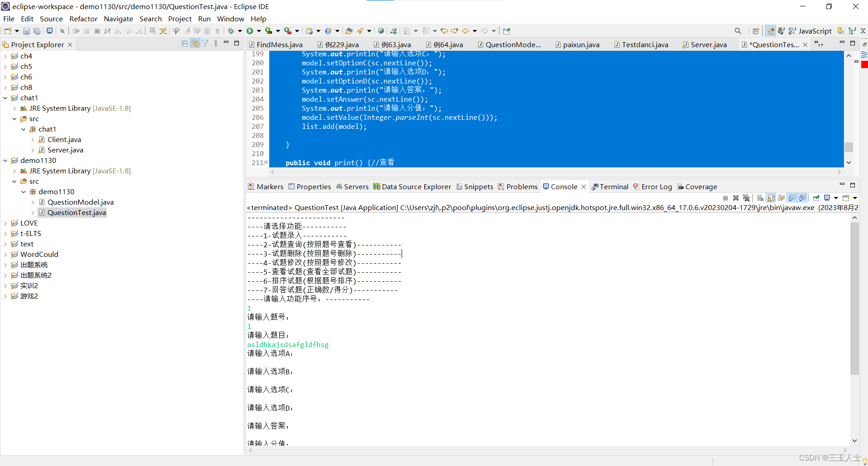Click the Open Perspective icon
This screenshot has height=466, width=868.
point(756,31)
